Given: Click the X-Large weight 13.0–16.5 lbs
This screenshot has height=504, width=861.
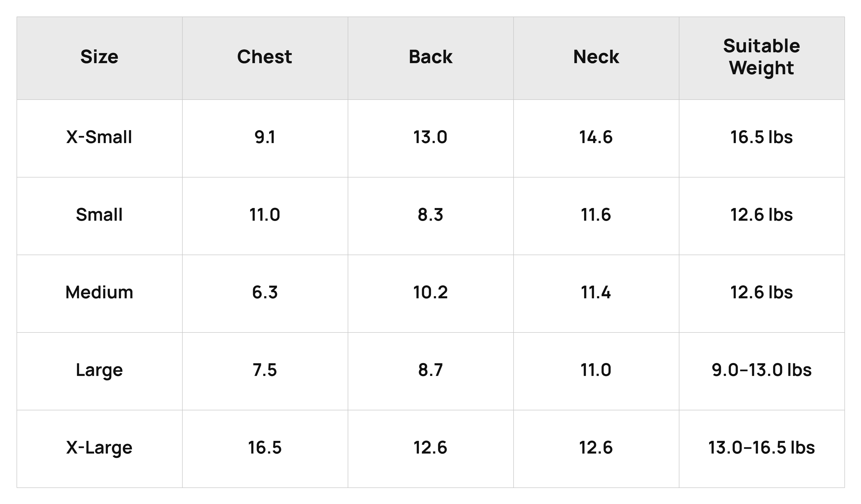Looking at the screenshot, I should pos(762,448).
